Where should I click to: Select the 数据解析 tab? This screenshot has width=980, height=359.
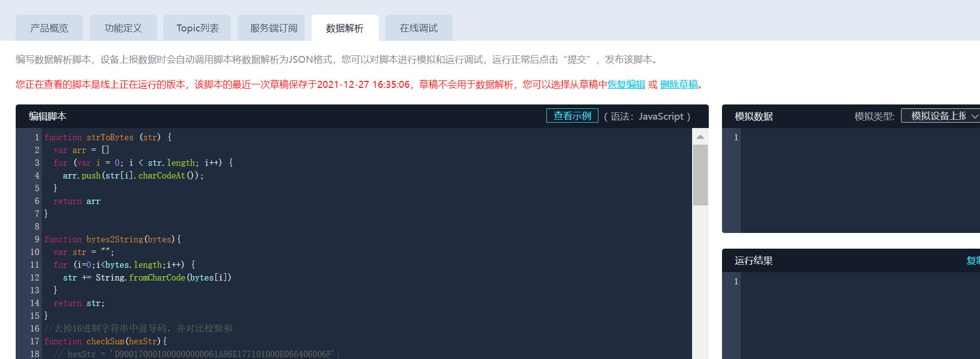pos(345,28)
